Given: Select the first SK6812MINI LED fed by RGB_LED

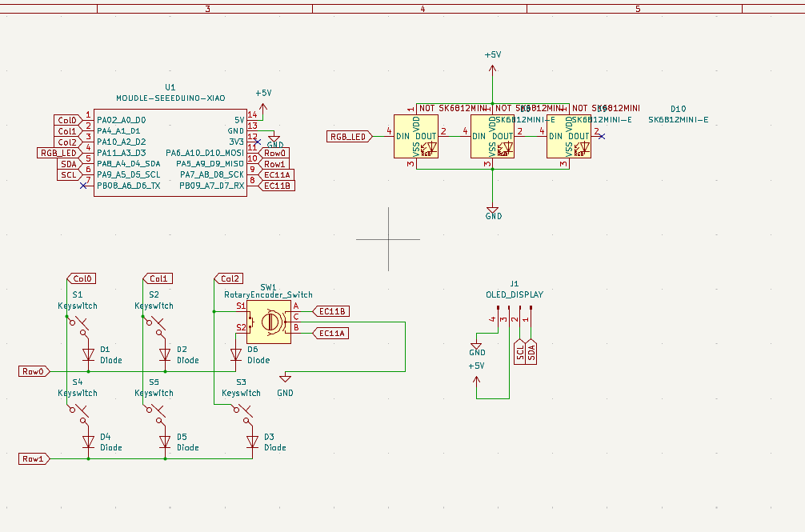Looking at the screenshot, I should coord(416,137).
